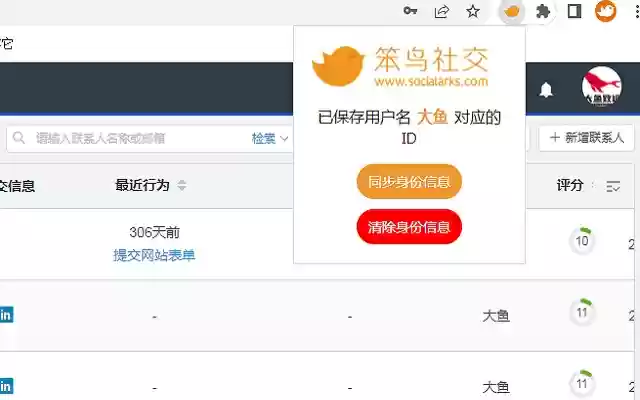640x400 pixels.
Task: Click the score ring showing 10
Action: (582, 241)
